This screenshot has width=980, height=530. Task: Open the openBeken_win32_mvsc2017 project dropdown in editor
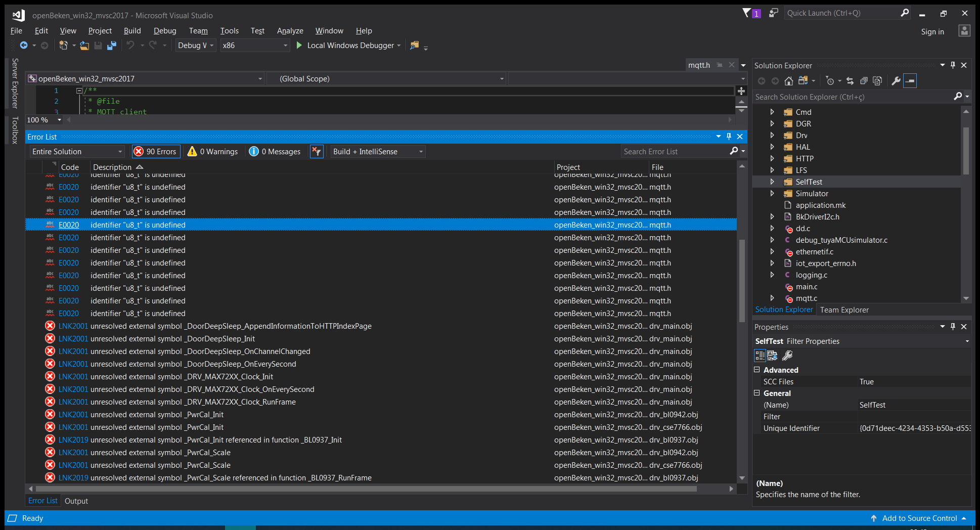coord(146,79)
